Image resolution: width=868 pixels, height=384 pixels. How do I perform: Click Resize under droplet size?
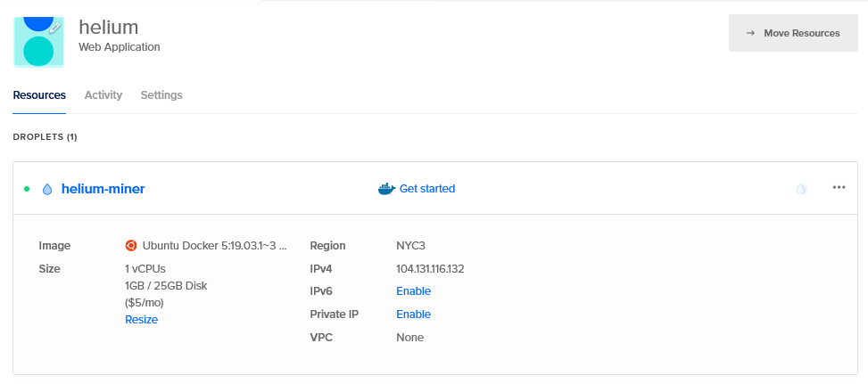141,320
